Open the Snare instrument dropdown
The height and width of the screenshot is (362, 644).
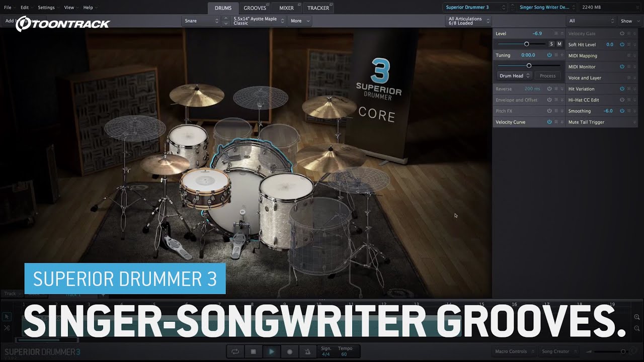tap(201, 21)
